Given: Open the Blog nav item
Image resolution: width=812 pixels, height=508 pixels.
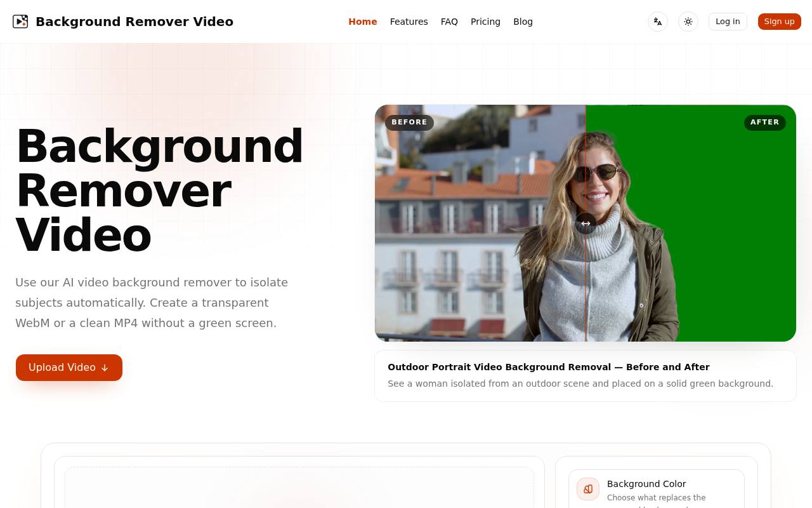Looking at the screenshot, I should pyautogui.click(x=523, y=22).
